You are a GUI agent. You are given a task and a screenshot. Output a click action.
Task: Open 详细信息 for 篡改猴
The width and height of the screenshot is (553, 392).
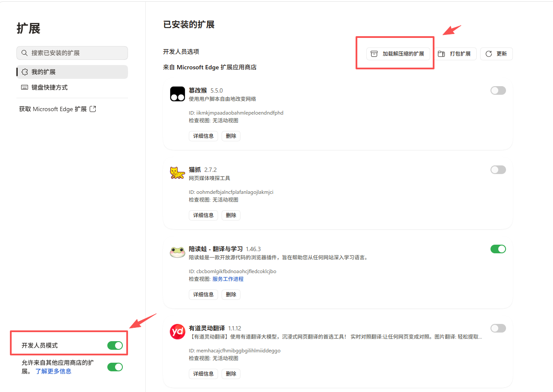203,136
